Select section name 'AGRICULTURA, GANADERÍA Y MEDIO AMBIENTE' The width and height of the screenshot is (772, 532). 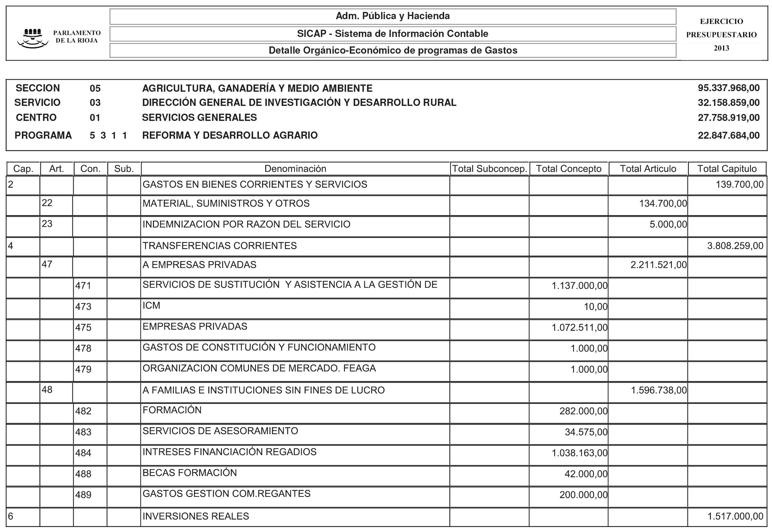coord(257,88)
